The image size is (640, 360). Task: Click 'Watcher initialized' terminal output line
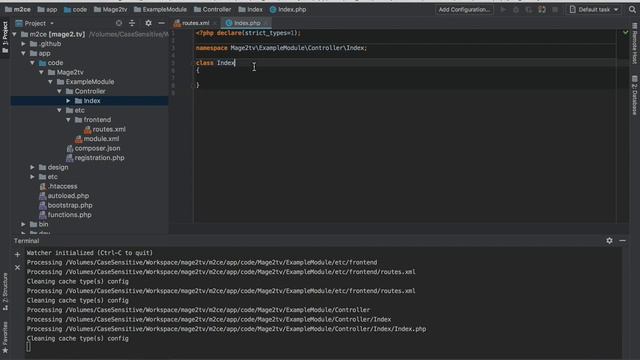90,253
